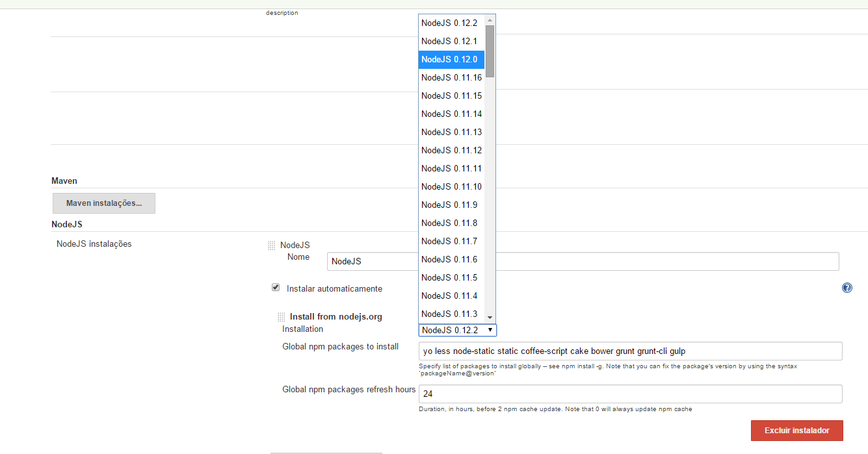Open the Installation version dropdown

[457, 330]
